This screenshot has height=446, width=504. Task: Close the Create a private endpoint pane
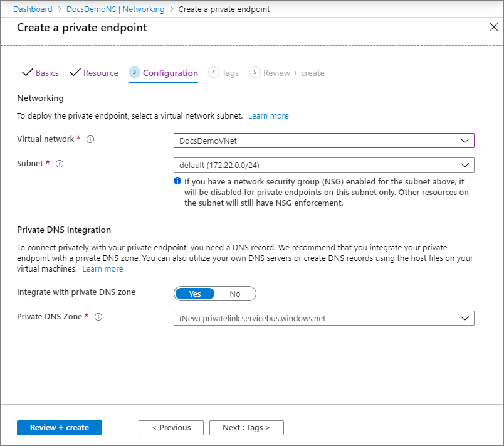tap(493, 28)
